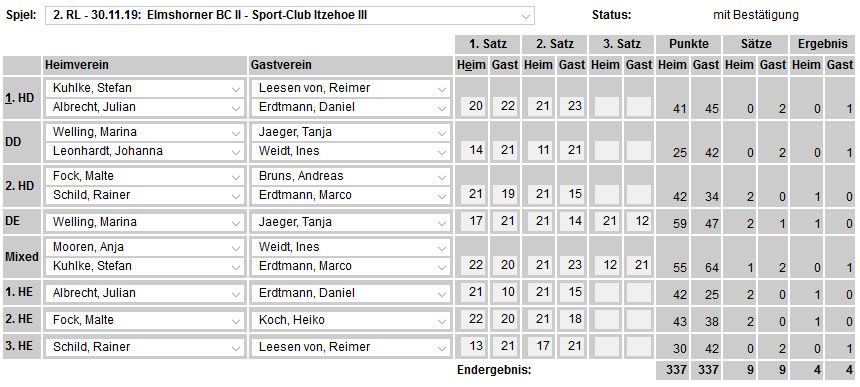Screen dimensions: 860x387
Task: Open the Weidt, Ines dropdown in DD row
Action: pos(350,151)
